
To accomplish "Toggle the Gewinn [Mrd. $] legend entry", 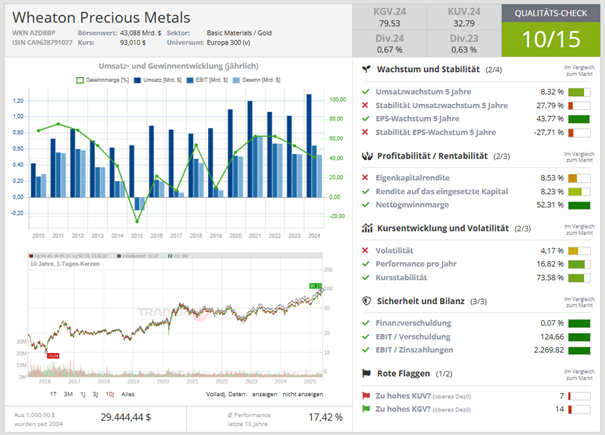I will [x=257, y=80].
